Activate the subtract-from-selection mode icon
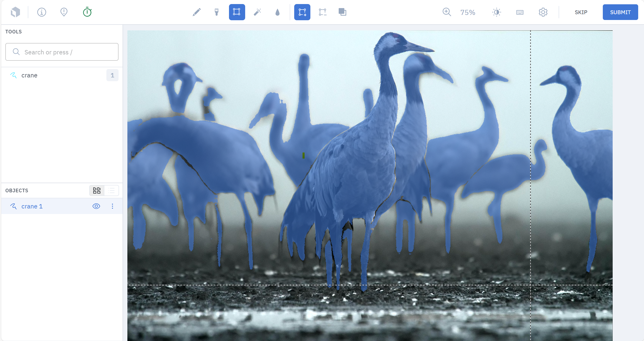644x341 pixels. [x=323, y=12]
